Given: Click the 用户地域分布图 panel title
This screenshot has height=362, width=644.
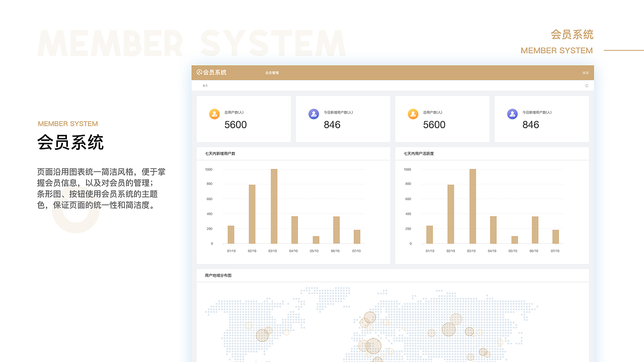Looking at the screenshot, I should pos(218,276).
